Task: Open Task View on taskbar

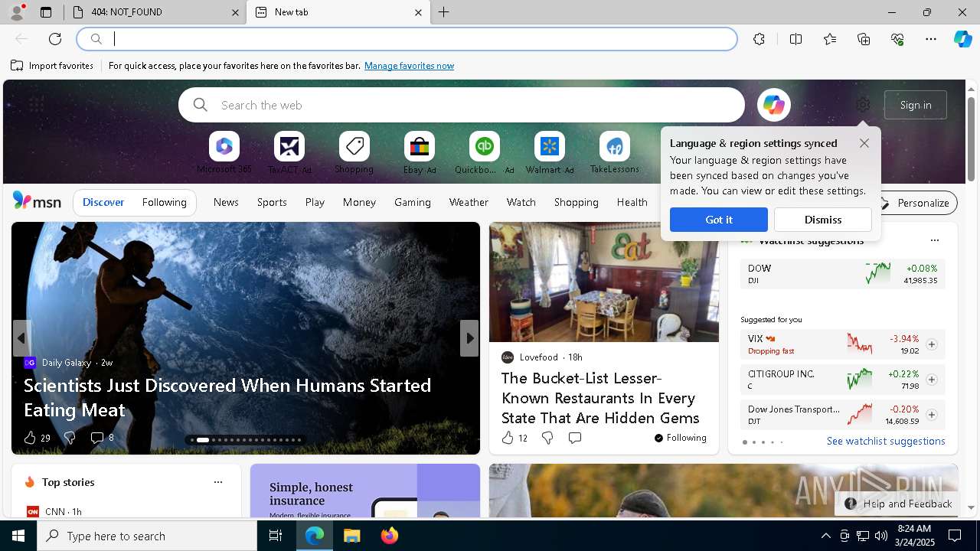Action: pyautogui.click(x=276, y=536)
